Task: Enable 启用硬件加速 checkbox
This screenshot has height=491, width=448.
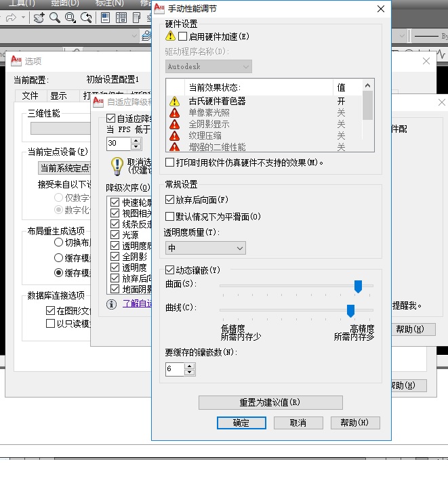Action: [182, 37]
